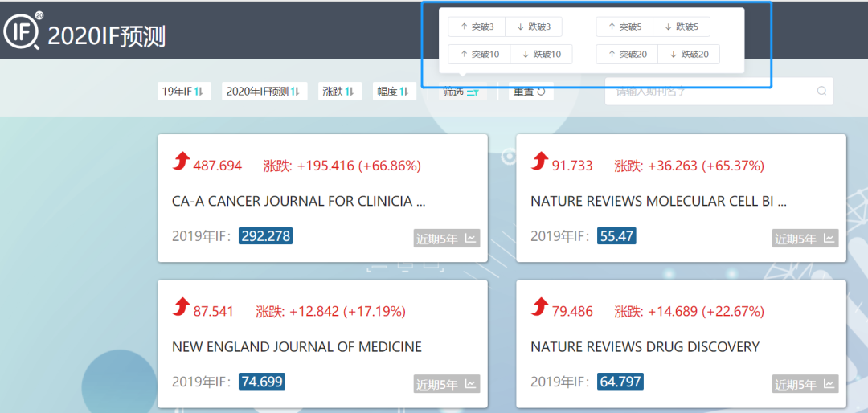Open NATURE REVIEWS DRUG DISCOVERY title
868x413 pixels.
(x=645, y=347)
